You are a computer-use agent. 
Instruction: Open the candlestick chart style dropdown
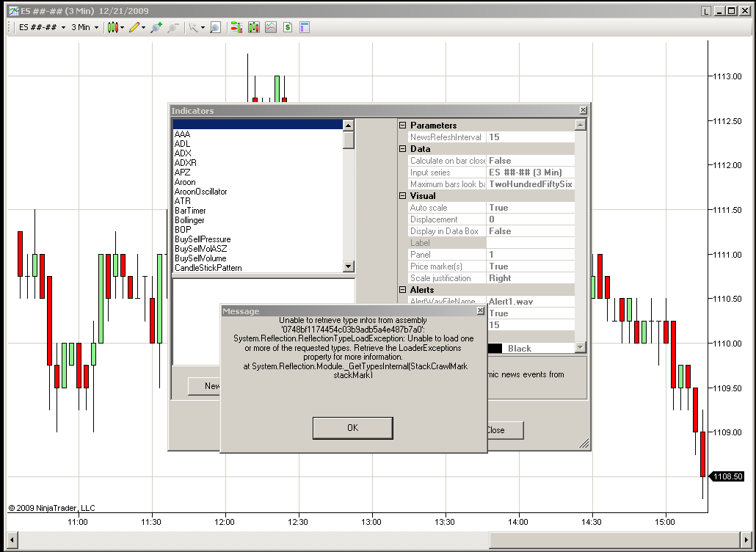coord(116,27)
